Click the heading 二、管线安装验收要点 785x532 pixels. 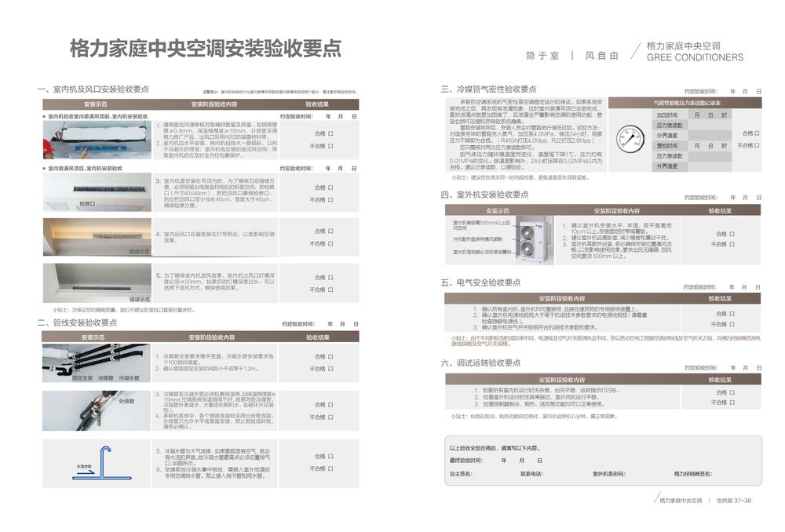pyautogui.click(x=77, y=322)
